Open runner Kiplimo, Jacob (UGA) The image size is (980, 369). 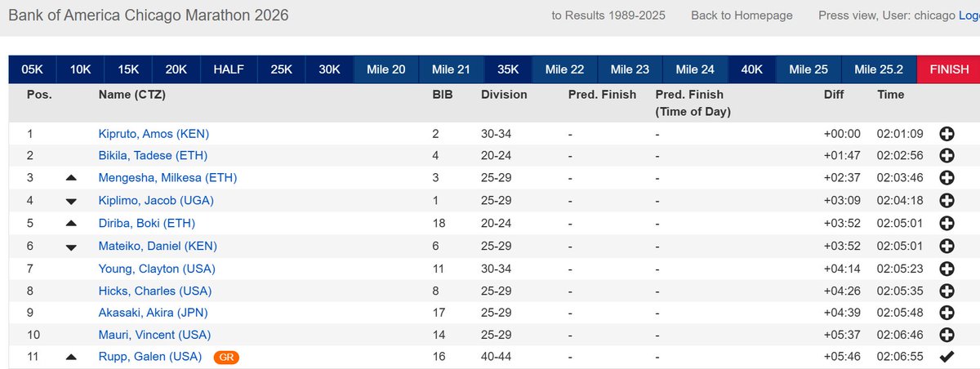[157, 200]
